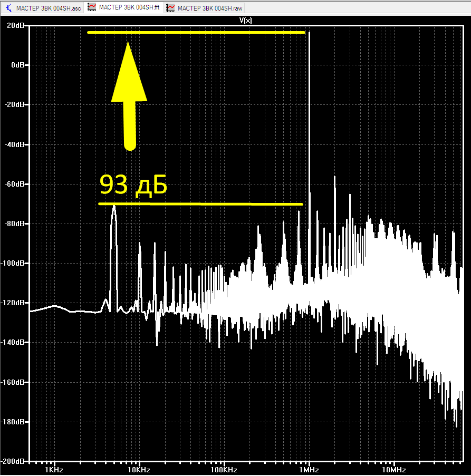Click the 20dB vertical axis label

[16, 25]
